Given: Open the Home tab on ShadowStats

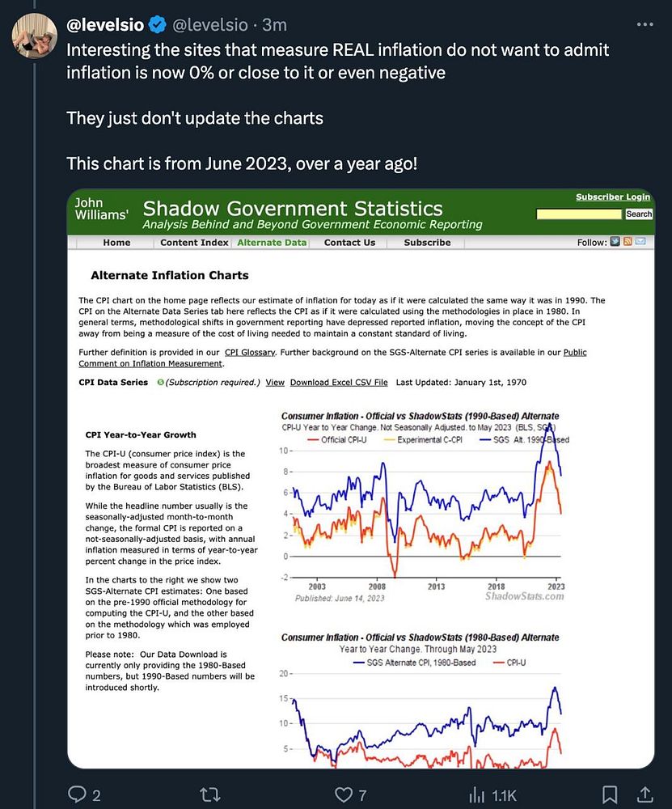Looking at the screenshot, I should tap(116, 243).
